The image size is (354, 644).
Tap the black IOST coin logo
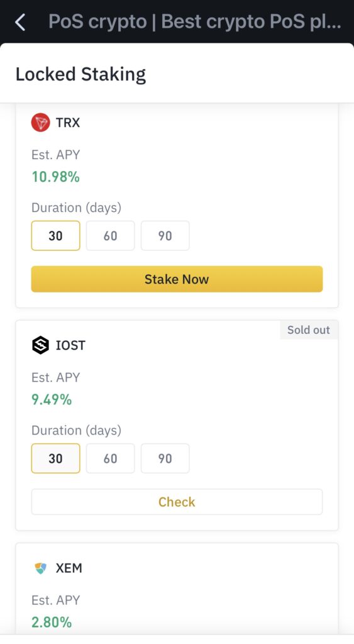(40, 345)
